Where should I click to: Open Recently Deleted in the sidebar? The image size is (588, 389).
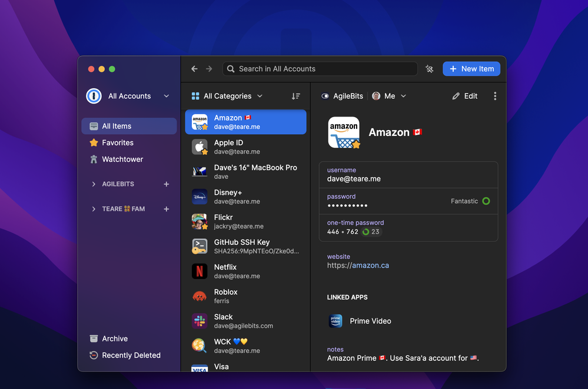[131, 355]
